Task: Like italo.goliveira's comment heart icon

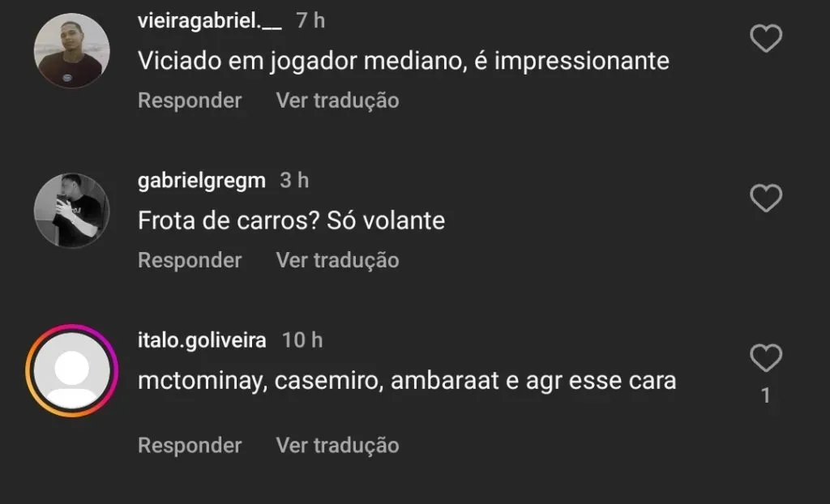Action: point(766,358)
